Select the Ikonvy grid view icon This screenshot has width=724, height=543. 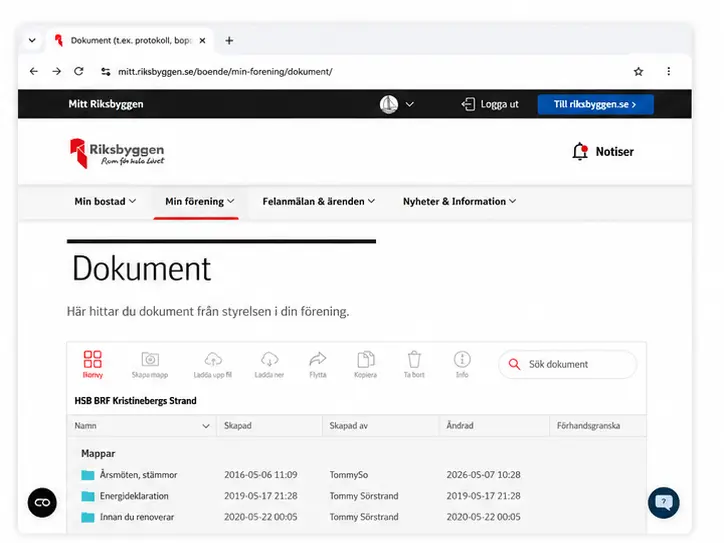click(92, 359)
